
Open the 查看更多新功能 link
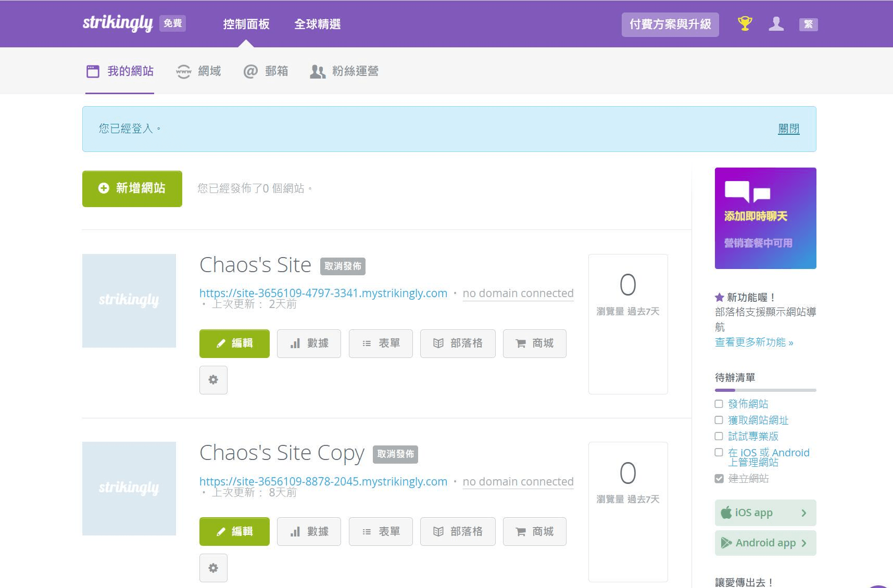click(753, 342)
